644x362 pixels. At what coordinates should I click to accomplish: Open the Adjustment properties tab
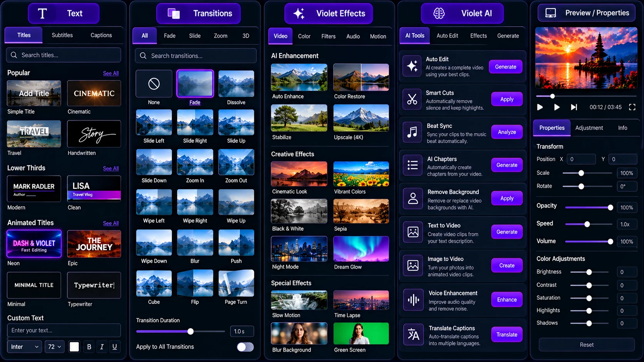(x=589, y=128)
